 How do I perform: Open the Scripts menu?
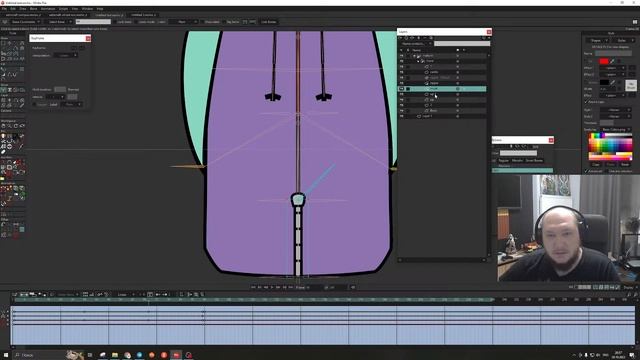pyautogui.click(x=64, y=9)
